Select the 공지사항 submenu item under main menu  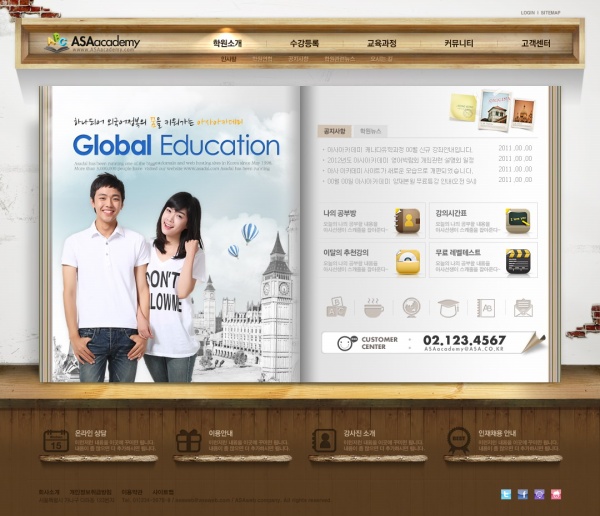pos(298,59)
